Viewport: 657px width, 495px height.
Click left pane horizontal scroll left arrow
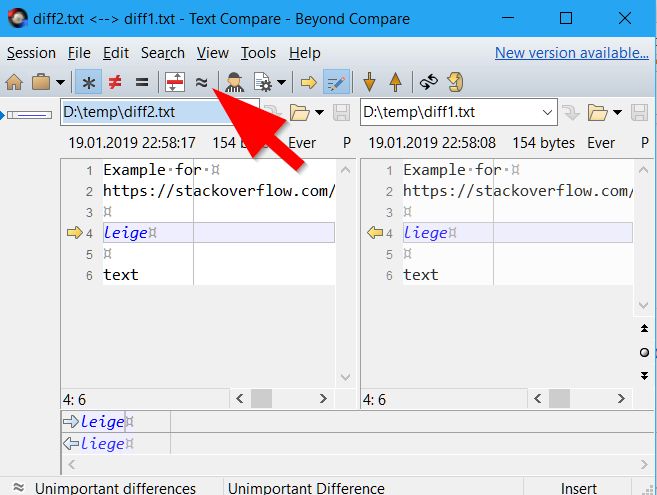240,399
